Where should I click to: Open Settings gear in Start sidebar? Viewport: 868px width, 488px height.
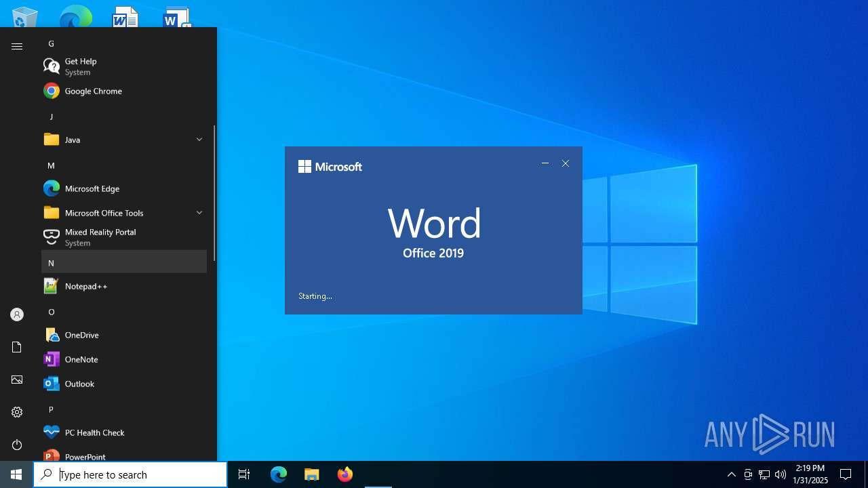17,412
